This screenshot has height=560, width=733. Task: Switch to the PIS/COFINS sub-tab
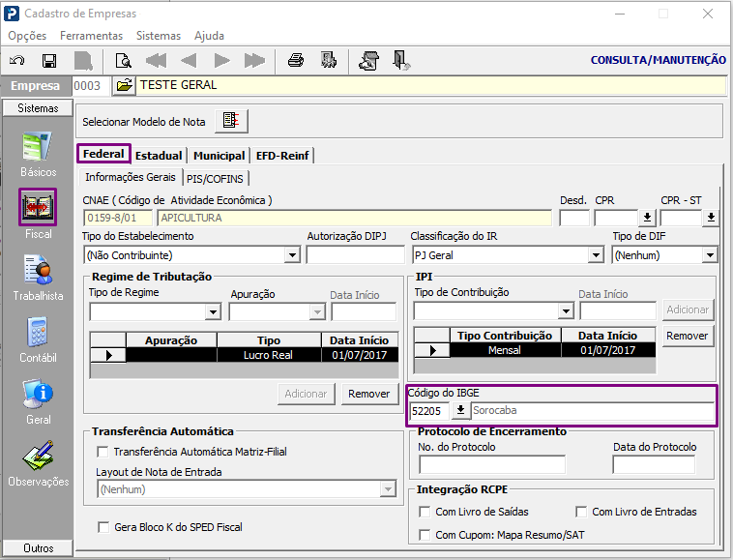click(x=215, y=179)
